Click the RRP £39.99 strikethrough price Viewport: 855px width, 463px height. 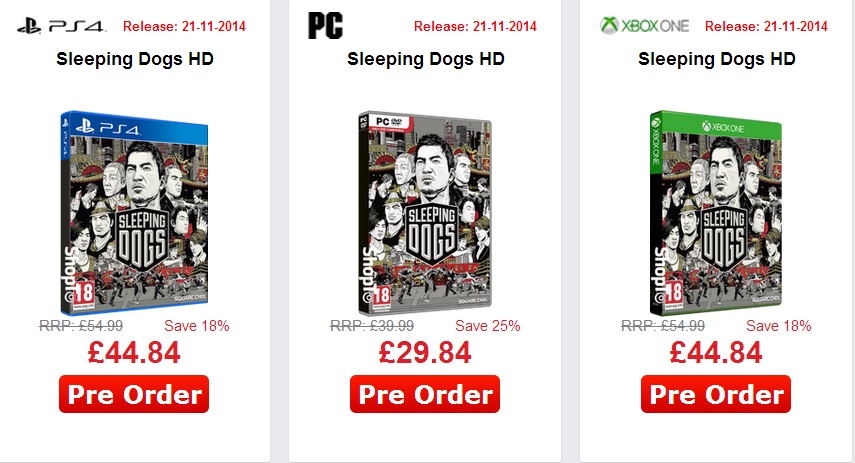371,326
